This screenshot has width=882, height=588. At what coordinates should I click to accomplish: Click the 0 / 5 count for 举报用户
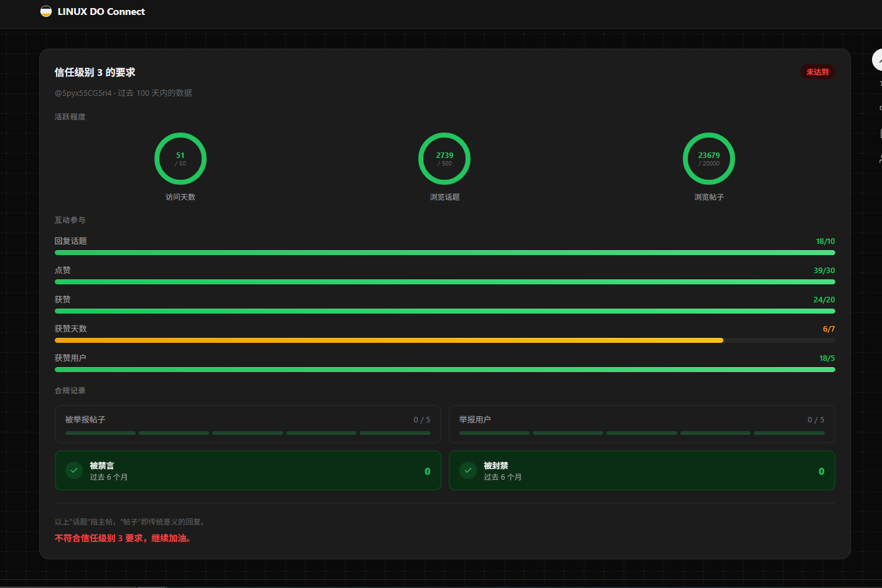[816, 420]
